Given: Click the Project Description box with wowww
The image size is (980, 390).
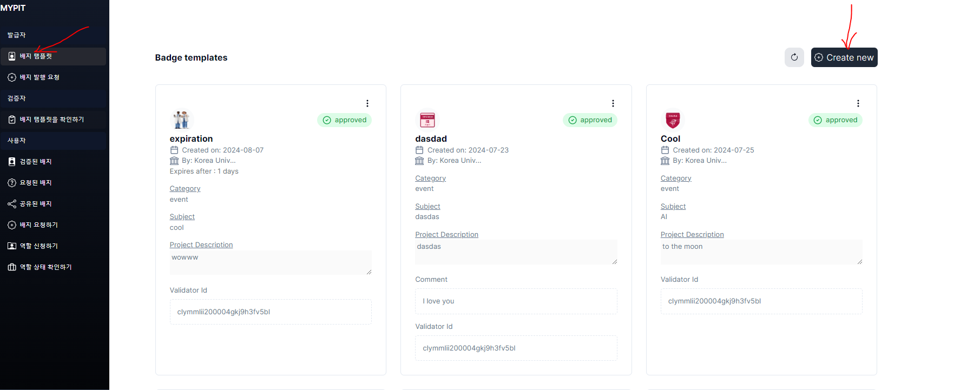Looking at the screenshot, I should (270, 262).
